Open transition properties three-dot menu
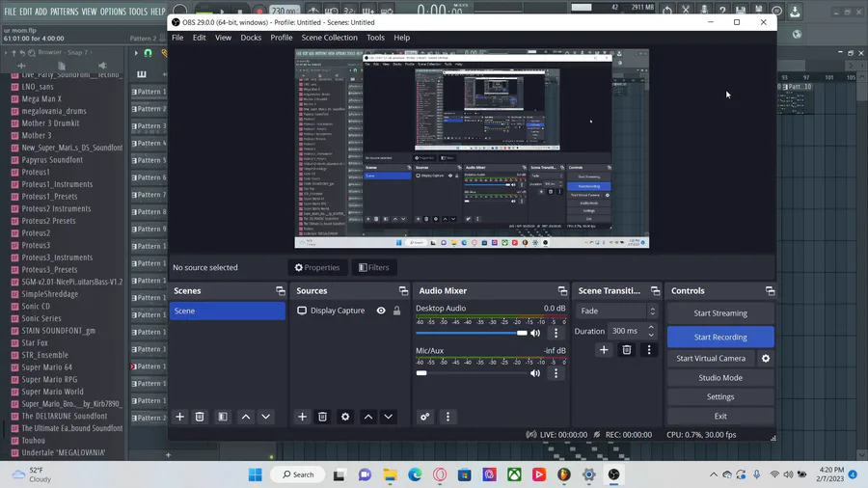The width and height of the screenshot is (868, 488). (x=649, y=350)
